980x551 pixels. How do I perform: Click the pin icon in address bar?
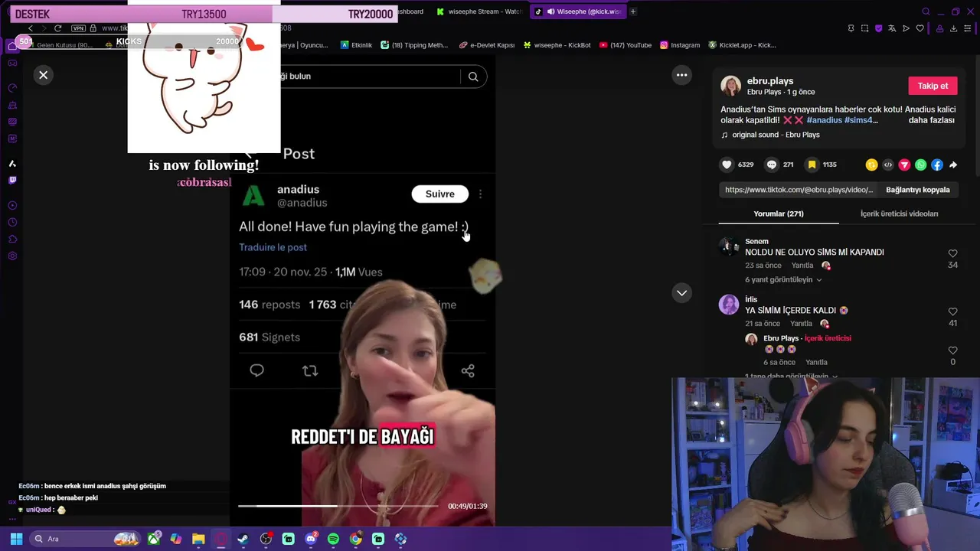[851, 28]
